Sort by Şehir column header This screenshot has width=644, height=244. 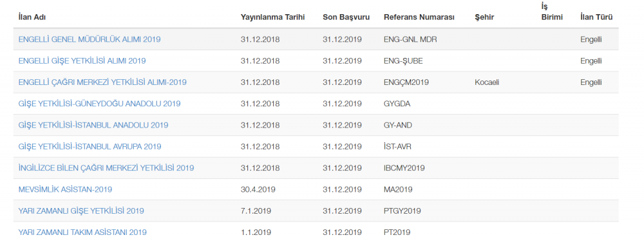point(484,17)
